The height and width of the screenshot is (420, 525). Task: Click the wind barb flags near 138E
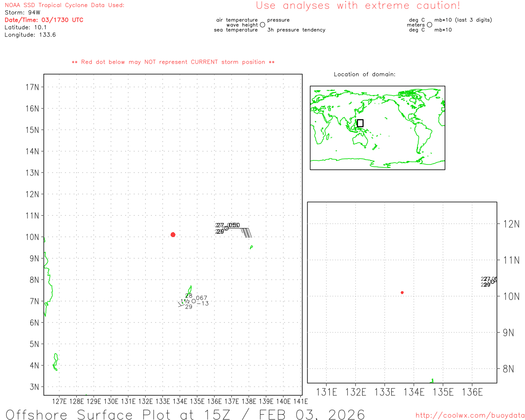point(246,233)
